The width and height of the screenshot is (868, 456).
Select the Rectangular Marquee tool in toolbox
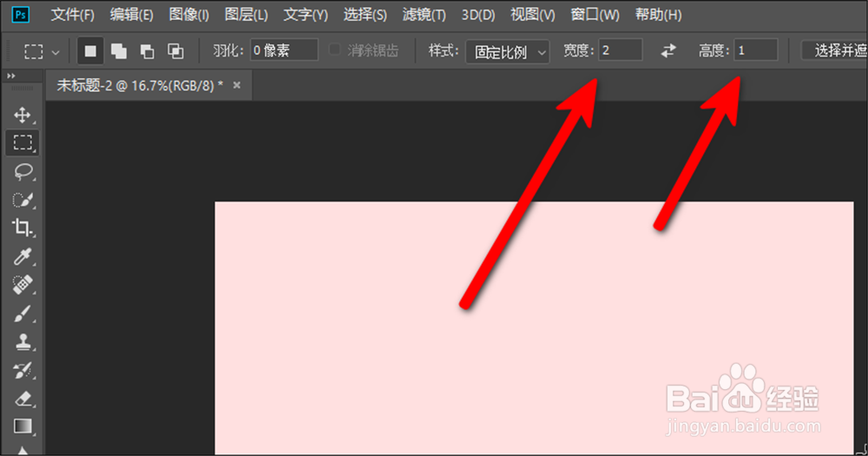tap(23, 142)
